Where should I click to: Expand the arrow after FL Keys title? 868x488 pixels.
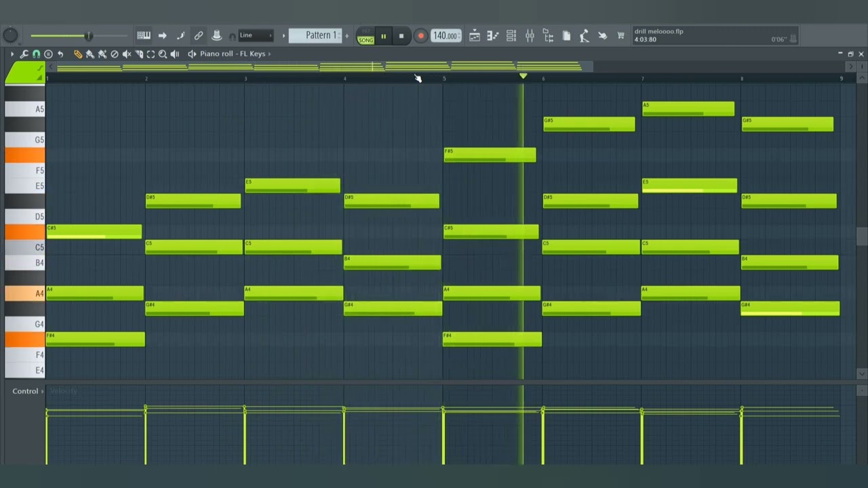click(x=269, y=54)
